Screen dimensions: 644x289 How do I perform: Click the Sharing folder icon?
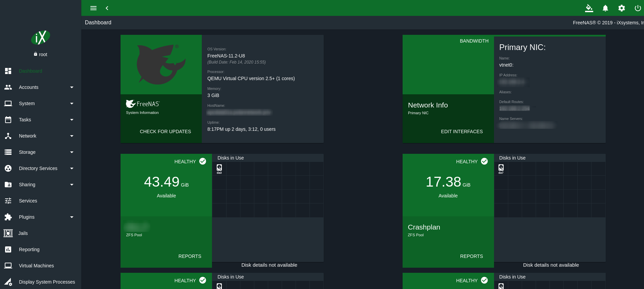coord(8,185)
